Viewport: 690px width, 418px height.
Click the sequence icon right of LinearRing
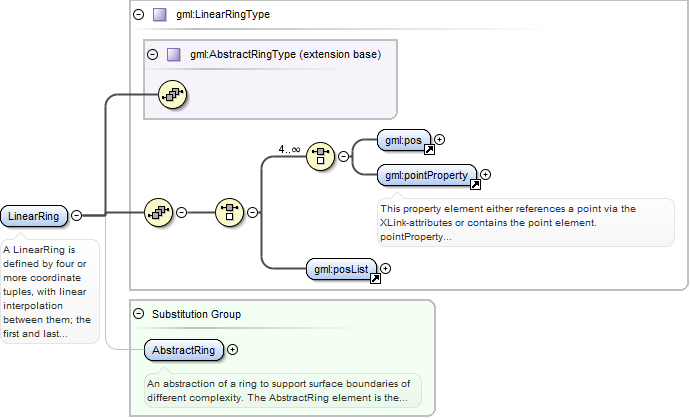(x=159, y=212)
